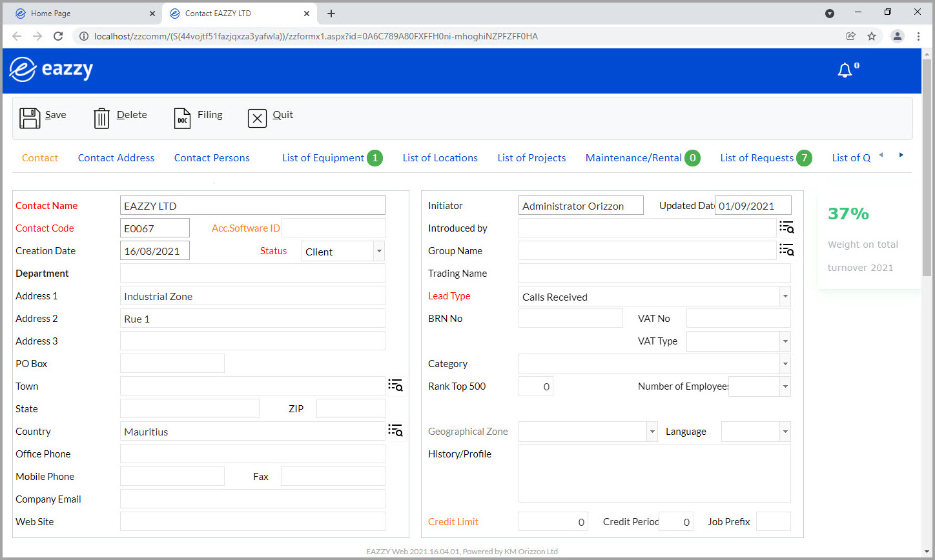Image resolution: width=935 pixels, height=560 pixels.
Task: Open the Chrome tab search dropdown
Action: point(830,14)
